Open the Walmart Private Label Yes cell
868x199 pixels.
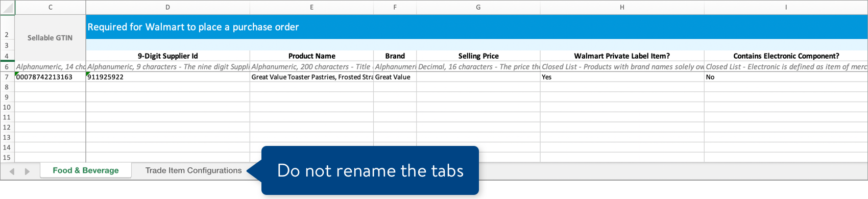tap(622, 77)
